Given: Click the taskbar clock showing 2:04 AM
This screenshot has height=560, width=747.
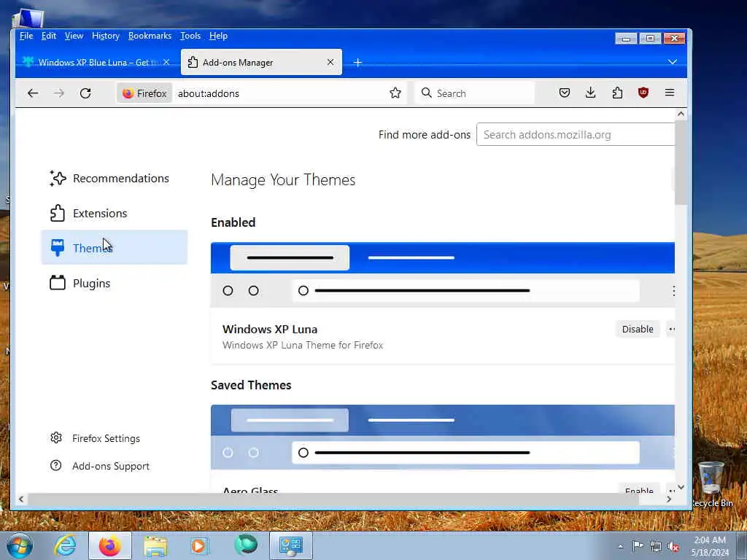Looking at the screenshot, I should click(x=710, y=546).
